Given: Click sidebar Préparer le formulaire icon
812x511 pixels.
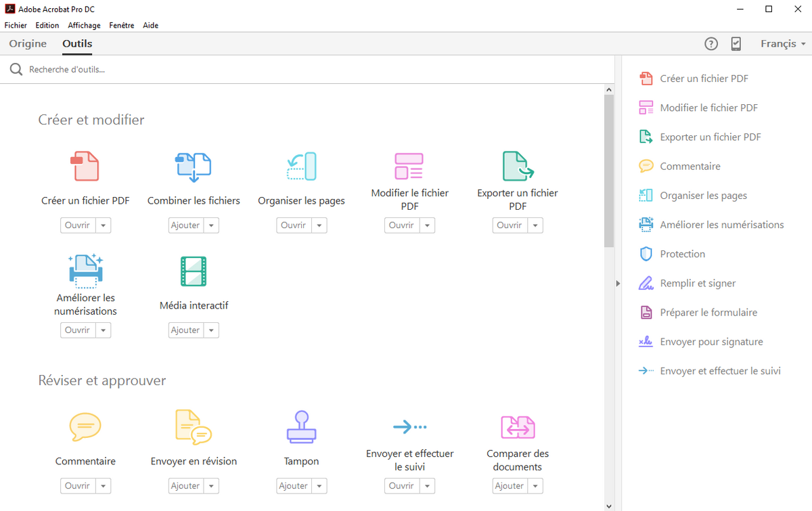Looking at the screenshot, I should (x=646, y=313).
